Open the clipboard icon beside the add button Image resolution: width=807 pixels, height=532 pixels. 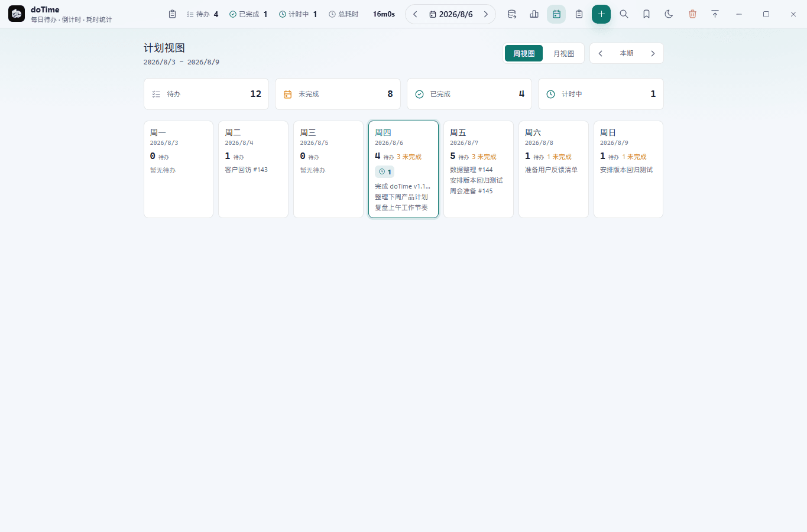coord(579,14)
